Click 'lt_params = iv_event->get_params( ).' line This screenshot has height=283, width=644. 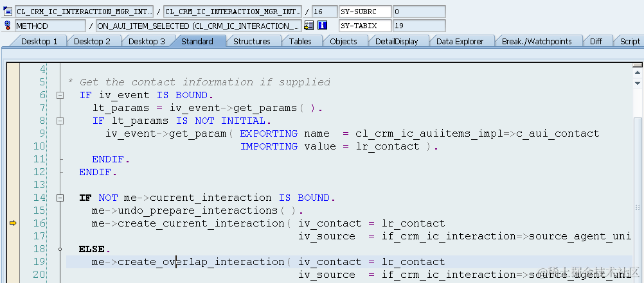coord(208,108)
